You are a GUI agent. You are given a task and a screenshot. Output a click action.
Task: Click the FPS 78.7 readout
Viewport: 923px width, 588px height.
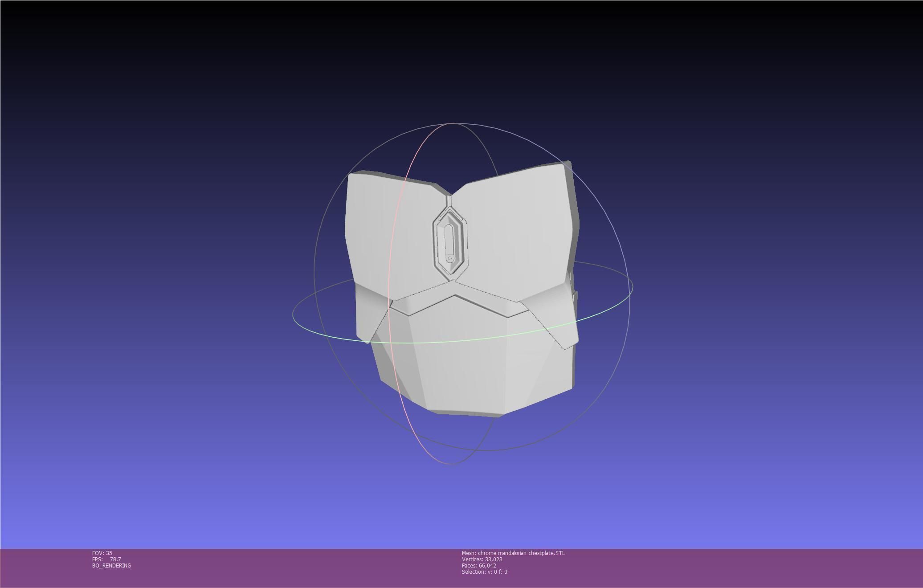point(106,559)
